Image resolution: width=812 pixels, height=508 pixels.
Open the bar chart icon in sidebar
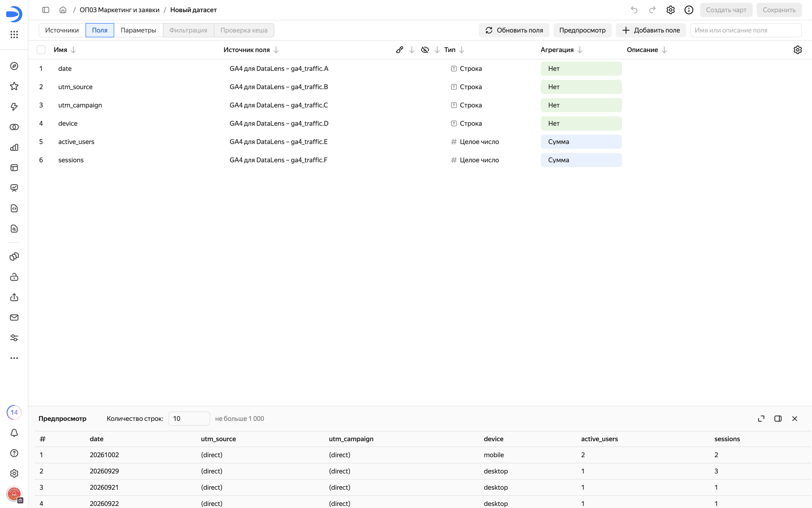[x=14, y=148]
